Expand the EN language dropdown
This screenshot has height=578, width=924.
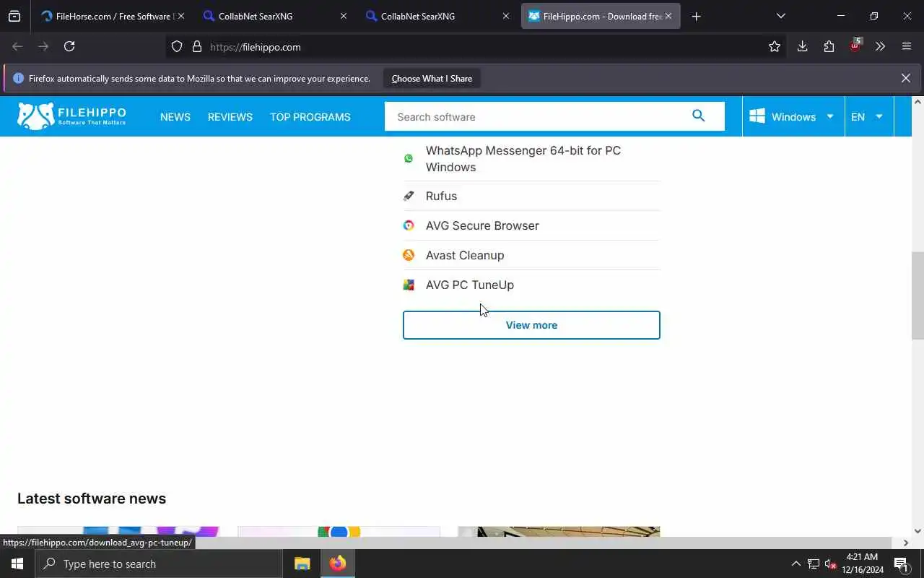tap(868, 116)
